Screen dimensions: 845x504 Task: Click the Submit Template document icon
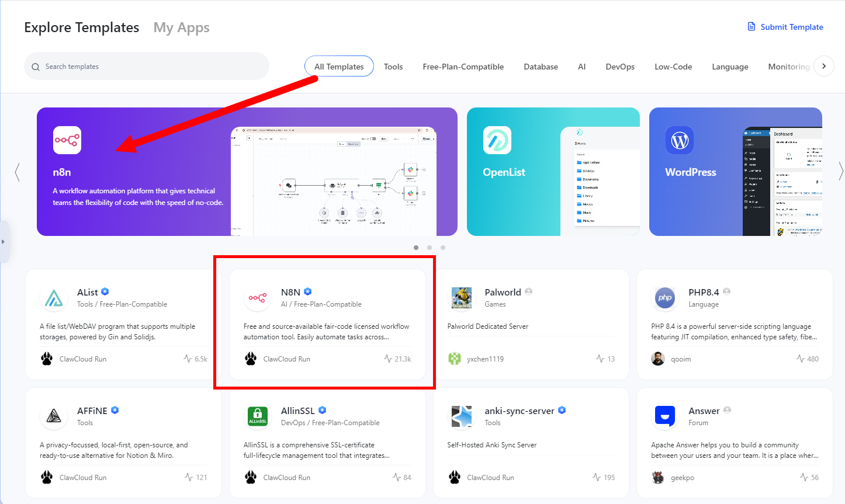pos(752,27)
